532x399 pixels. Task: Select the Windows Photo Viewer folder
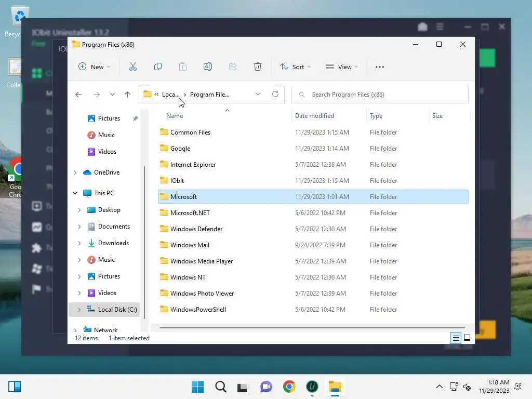(x=313, y=294)
